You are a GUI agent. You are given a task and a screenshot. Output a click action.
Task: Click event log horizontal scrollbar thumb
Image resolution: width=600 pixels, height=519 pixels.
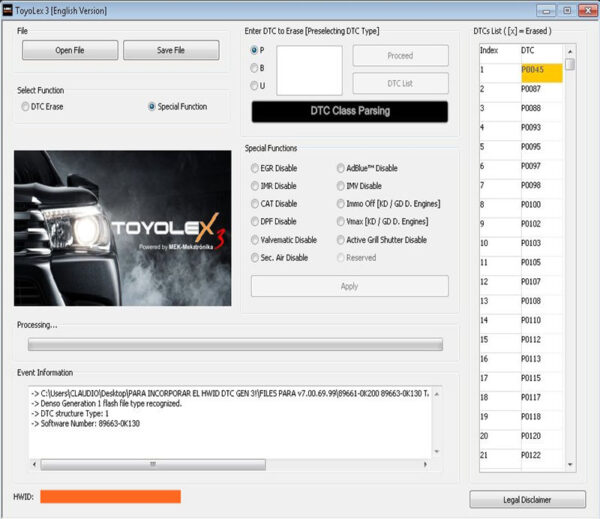pyautogui.click(x=153, y=465)
